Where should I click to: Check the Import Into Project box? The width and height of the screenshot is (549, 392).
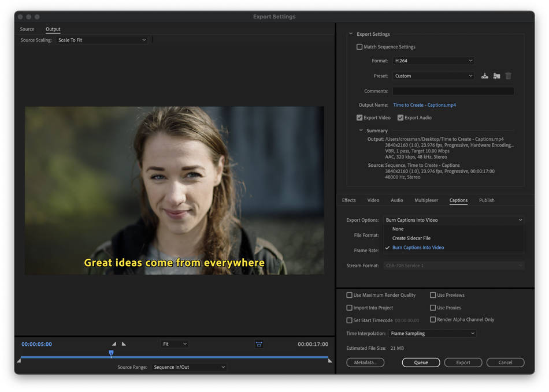(x=349, y=308)
